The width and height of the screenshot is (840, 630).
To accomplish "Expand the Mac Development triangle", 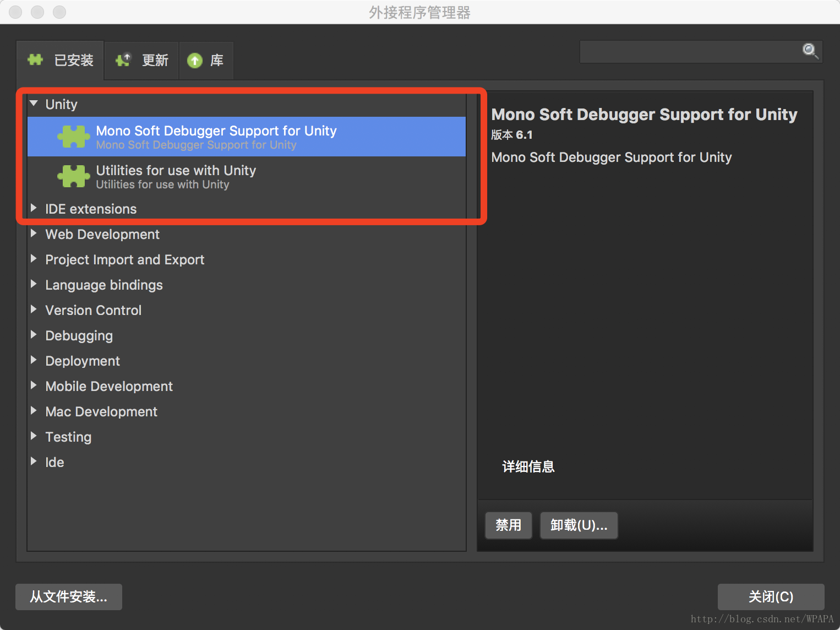I will [34, 410].
